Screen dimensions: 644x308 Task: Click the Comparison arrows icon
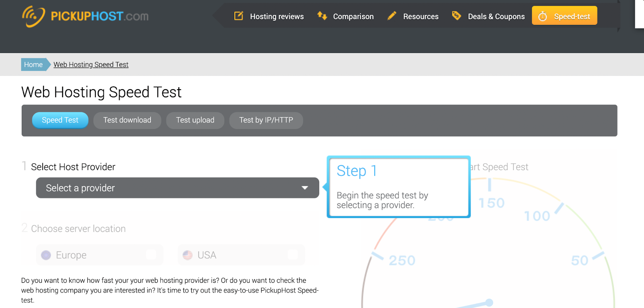(x=322, y=16)
